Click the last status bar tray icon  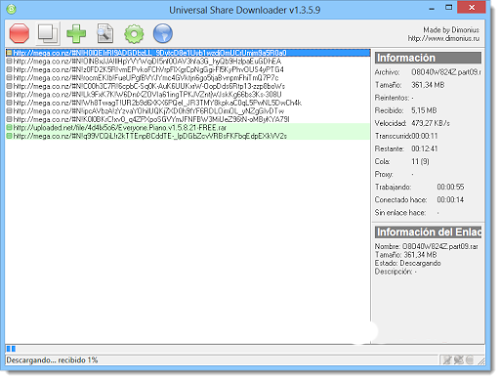coord(469,360)
